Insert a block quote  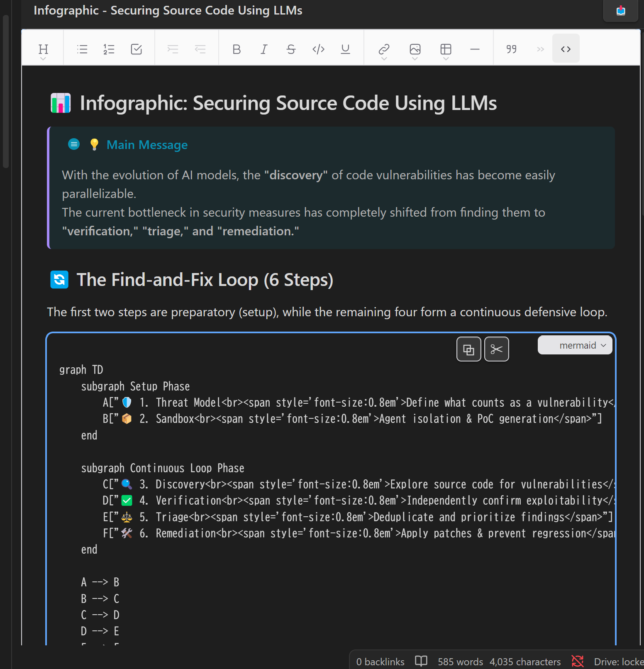pos(512,49)
